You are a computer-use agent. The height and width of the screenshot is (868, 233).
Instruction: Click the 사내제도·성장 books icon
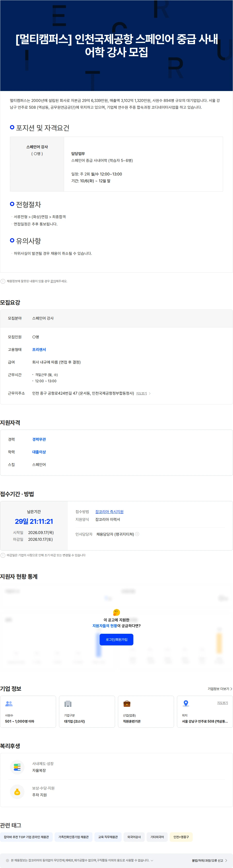[17, 767]
